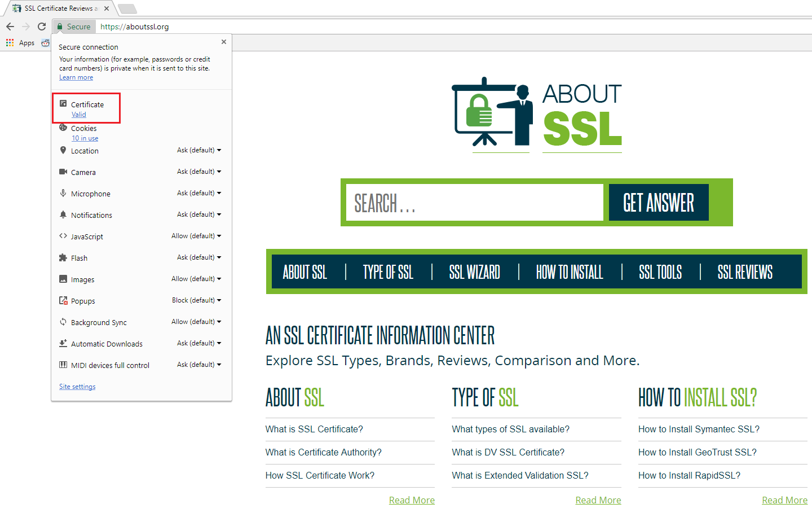The height and width of the screenshot is (517, 812).
Task: Reload the page with the refresh icon
Action: [42, 27]
